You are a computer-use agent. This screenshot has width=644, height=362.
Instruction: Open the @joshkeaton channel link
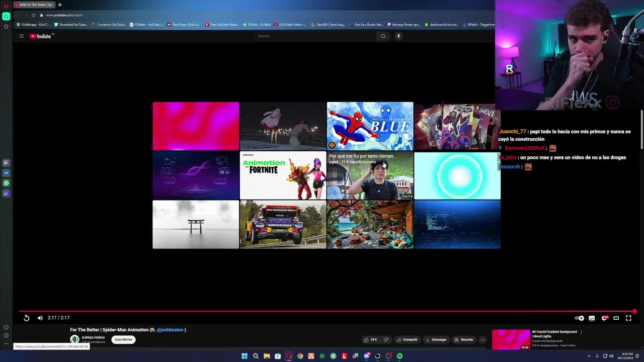(170, 330)
